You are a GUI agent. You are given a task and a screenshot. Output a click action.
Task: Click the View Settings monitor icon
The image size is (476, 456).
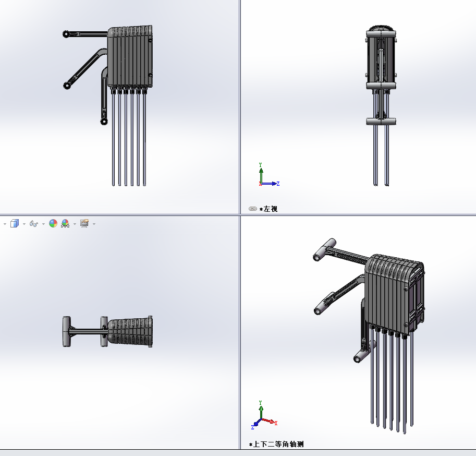84,224
